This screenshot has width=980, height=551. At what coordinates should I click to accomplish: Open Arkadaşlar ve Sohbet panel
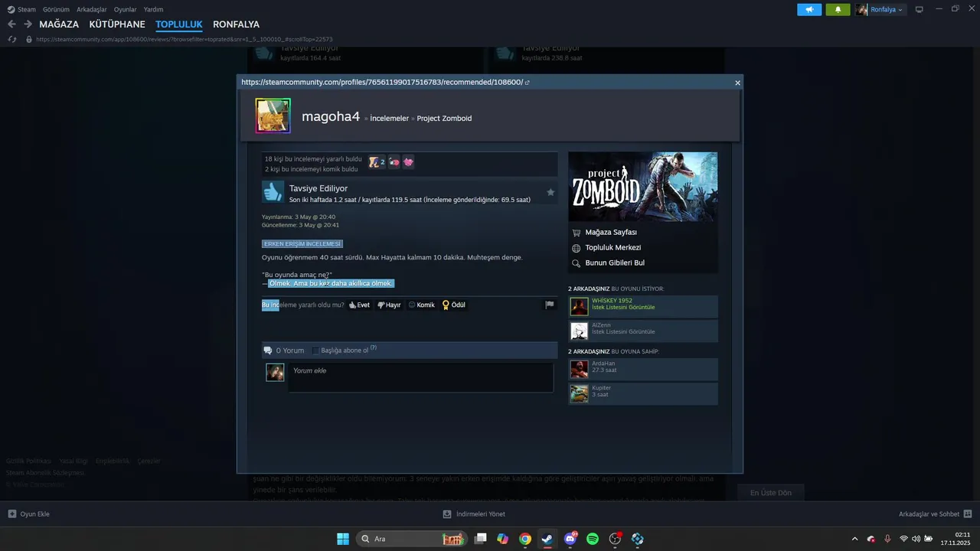(936, 514)
